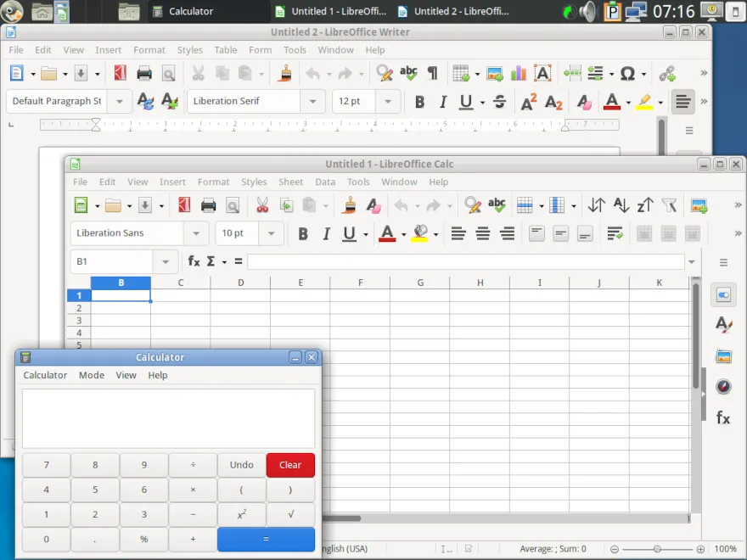Toggle Italic in Writer formatting toolbar

pos(443,102)
